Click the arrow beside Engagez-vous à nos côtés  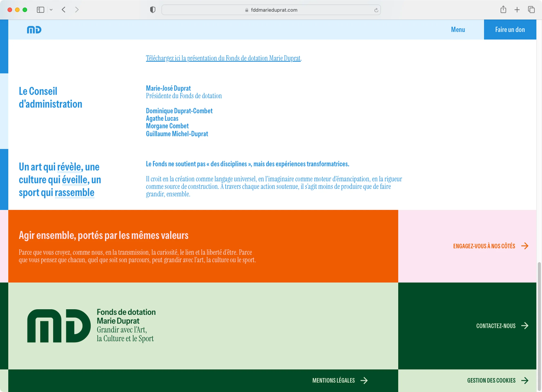pos(525,246)
